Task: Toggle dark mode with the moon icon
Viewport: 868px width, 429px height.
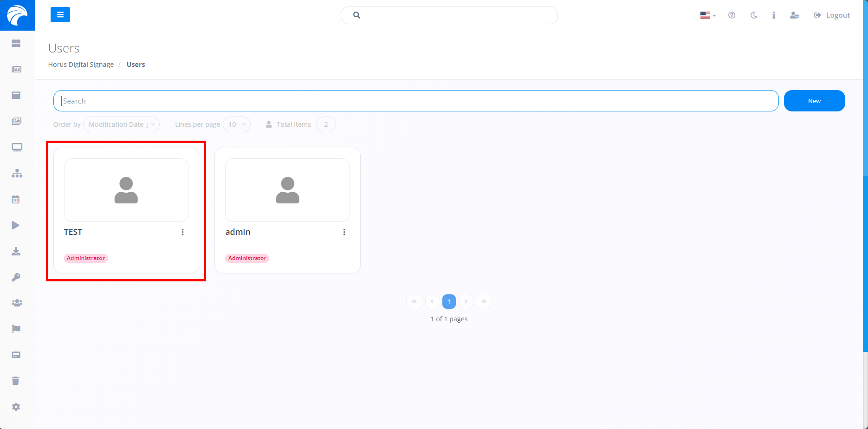Action: click(753, 15)
